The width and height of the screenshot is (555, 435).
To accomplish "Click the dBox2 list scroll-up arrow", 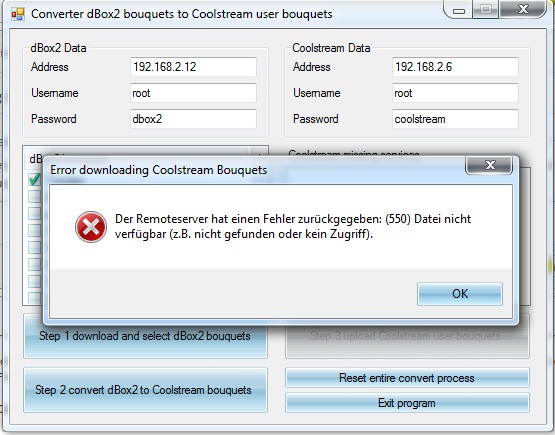I will pos(259,153).
